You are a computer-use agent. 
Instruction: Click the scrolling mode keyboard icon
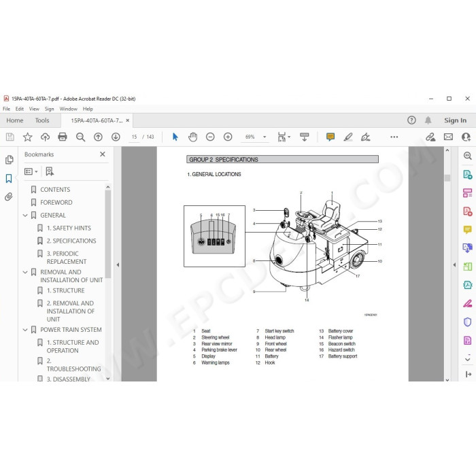coord(304,137)
